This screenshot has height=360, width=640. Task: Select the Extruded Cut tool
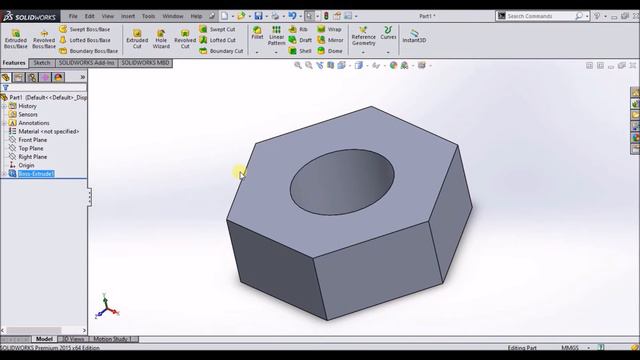[137, 39]
